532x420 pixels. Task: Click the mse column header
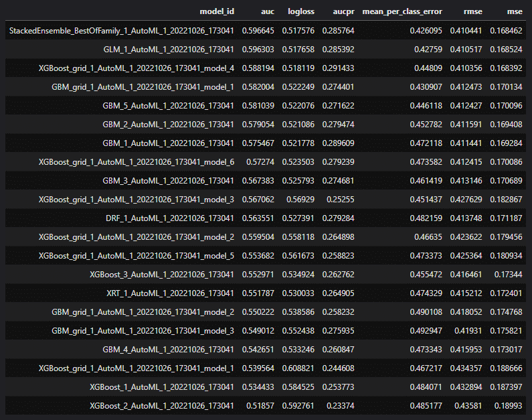tap(515, 11)
